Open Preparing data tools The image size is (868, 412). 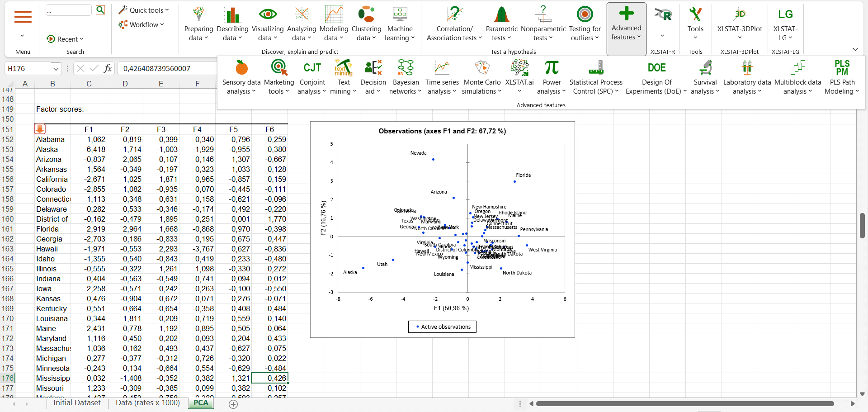(x=198, y=24)
